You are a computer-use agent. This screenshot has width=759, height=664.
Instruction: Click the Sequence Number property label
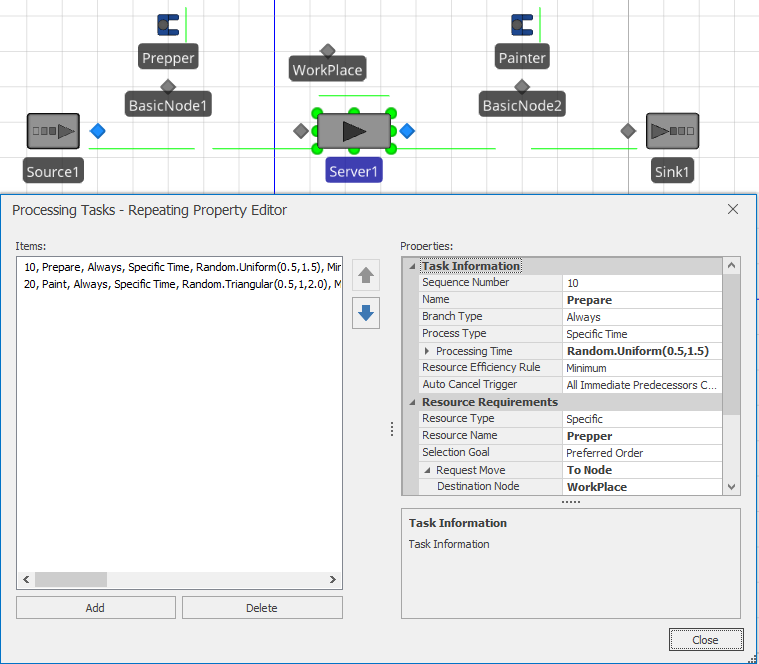point(465,282)
